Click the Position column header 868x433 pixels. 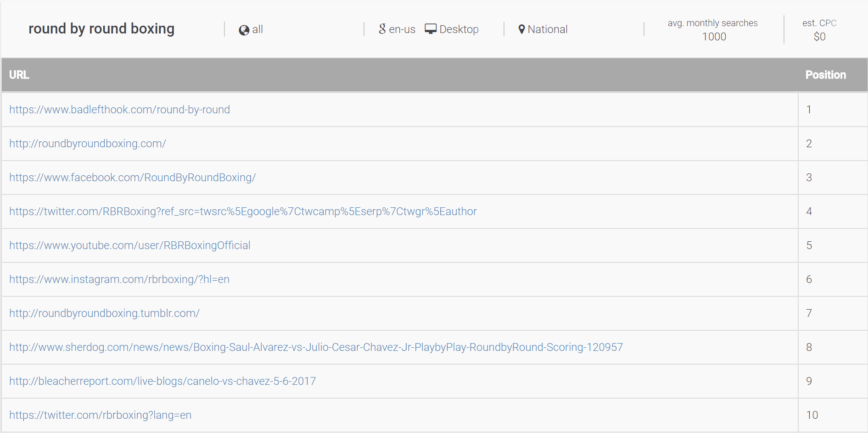click(x=825, y=75)
